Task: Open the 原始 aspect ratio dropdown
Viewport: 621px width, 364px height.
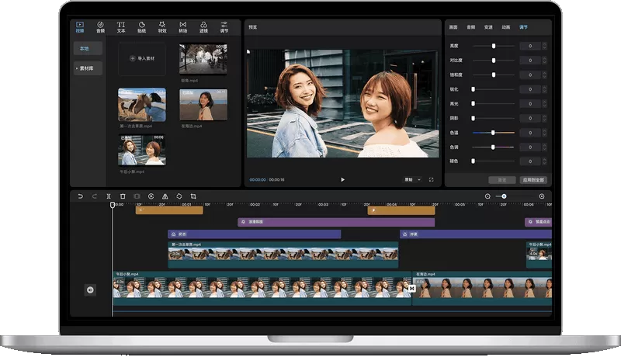Action: click(x=412, y=179)
